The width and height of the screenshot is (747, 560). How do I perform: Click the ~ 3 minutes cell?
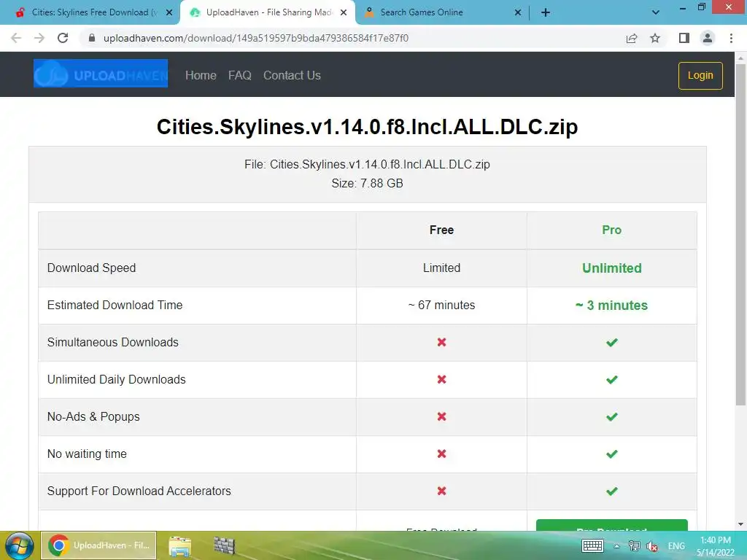(x=612, y=306)
